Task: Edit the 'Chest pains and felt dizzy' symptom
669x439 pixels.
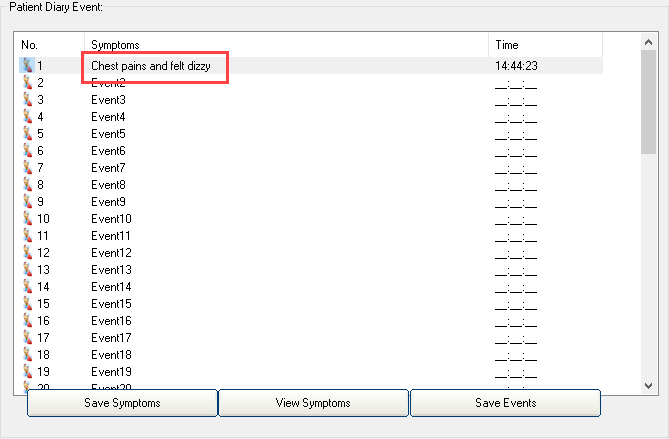Action: pos(151,66)
